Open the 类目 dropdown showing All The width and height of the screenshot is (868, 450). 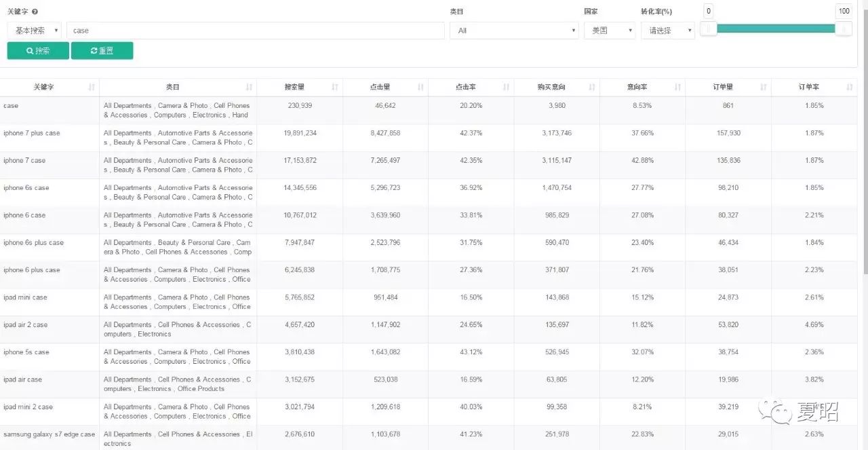click(513, 31)
